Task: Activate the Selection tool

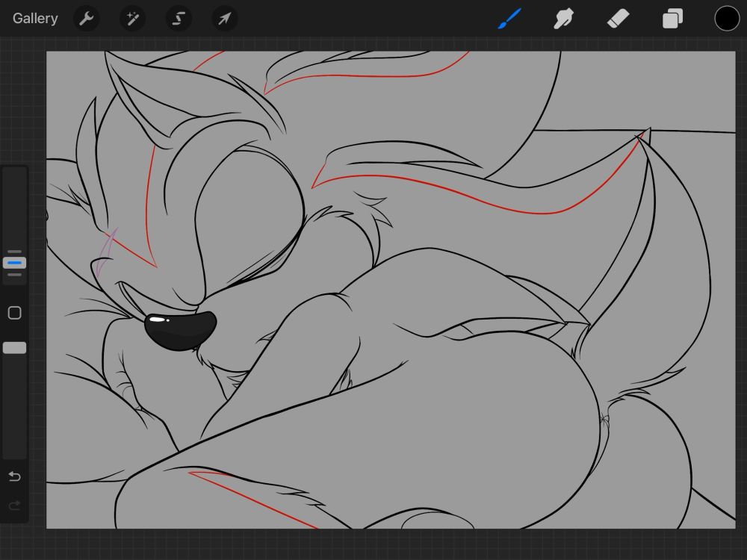Action: pyautogui.click(x=179, y=19)
